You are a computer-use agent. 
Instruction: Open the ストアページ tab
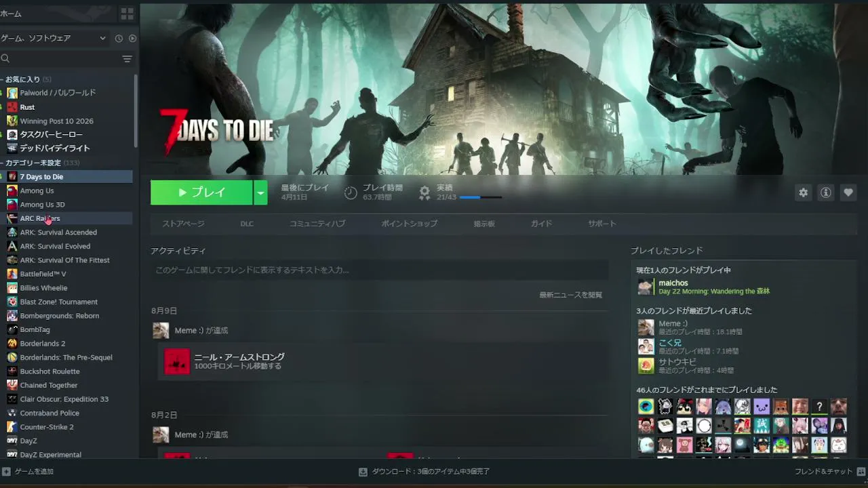pyautogui.click(x=183, y=224)
